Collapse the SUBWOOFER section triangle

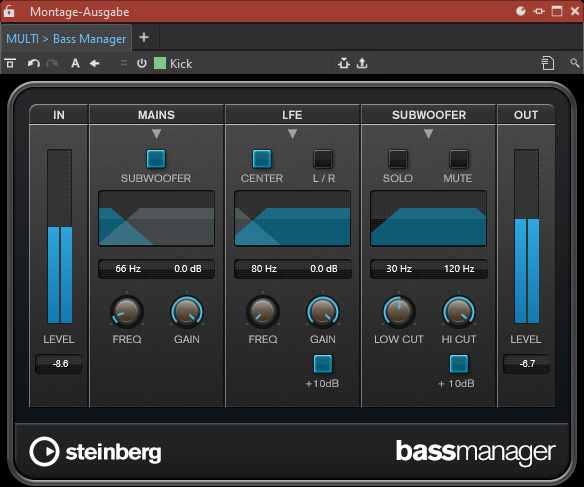coord(428,134)
